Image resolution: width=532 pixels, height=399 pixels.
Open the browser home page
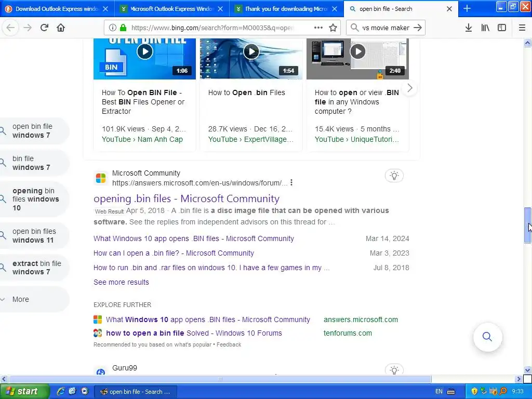tap(61, 28)
